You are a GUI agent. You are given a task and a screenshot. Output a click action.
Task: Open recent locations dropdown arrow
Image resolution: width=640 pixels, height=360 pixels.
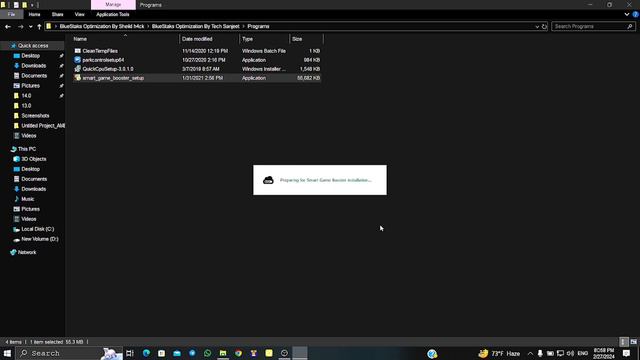(x=31, y=27)
